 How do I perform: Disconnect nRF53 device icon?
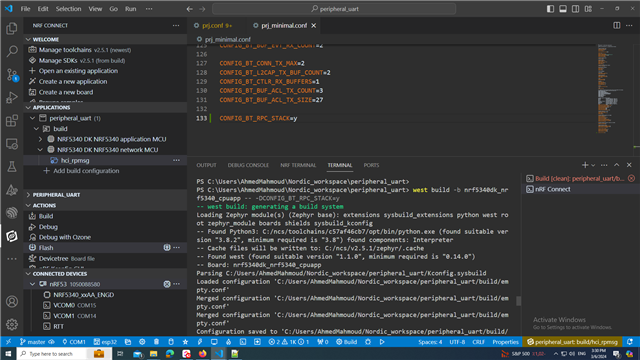click(x=167, y=284)
